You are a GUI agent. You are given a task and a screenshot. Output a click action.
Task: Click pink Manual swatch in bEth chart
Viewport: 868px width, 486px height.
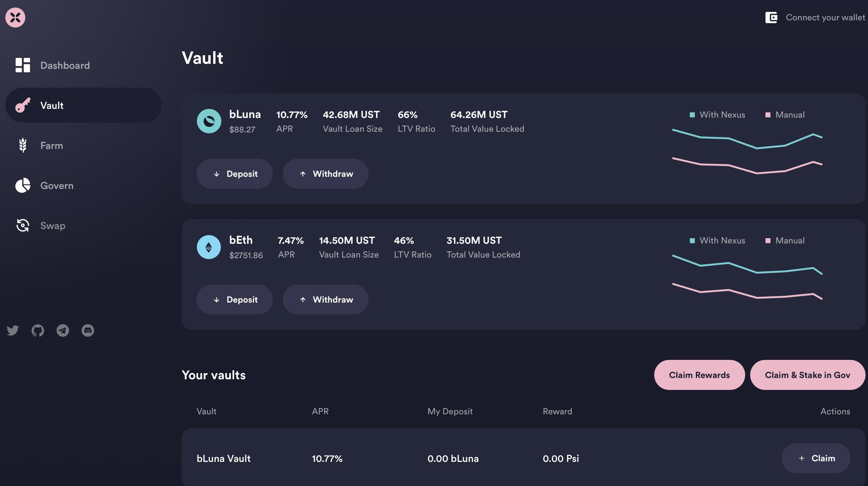pos(768,240)
